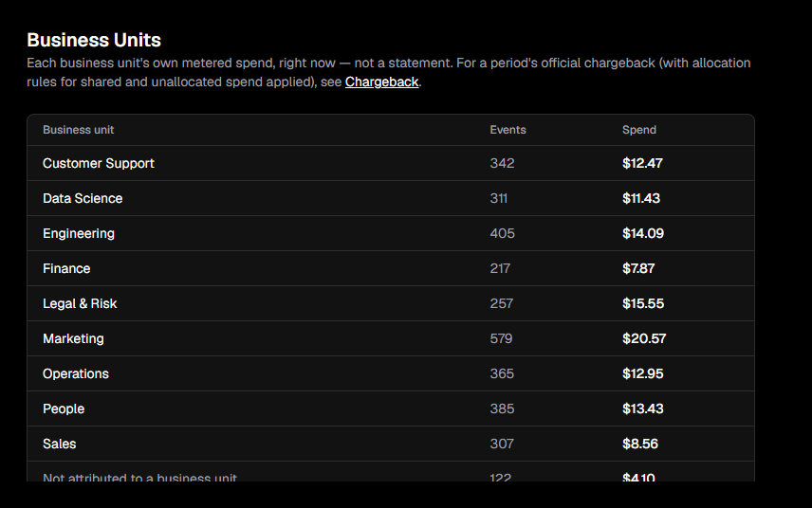The image size is (812, 508).
Task: Click Engineering's 405 events count
Action: [x=503, y=233]
